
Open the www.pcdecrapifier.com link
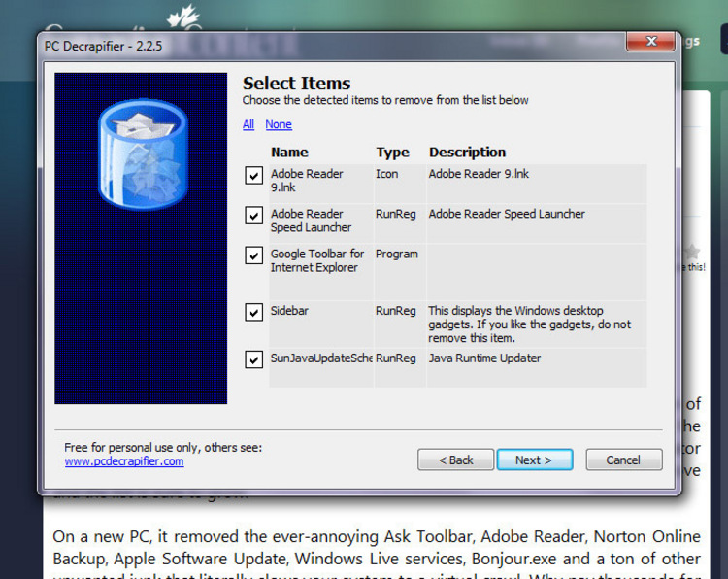coord(124,461)
